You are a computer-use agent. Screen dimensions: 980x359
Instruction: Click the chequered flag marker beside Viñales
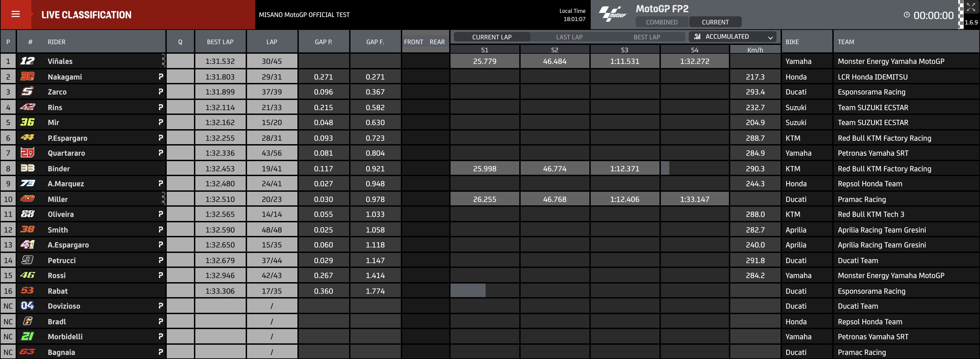164,61
